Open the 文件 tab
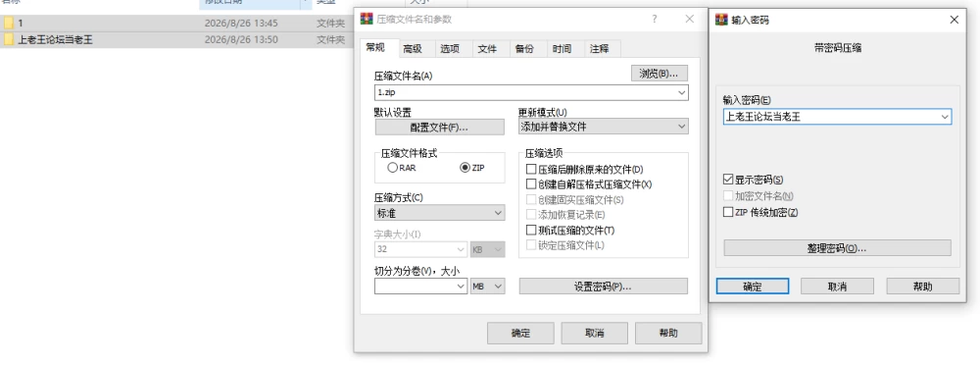 487,49
